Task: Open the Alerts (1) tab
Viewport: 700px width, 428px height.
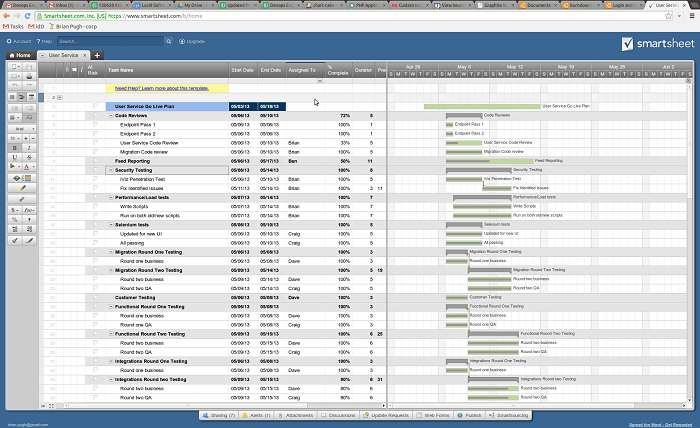Action: click(256, 415)
